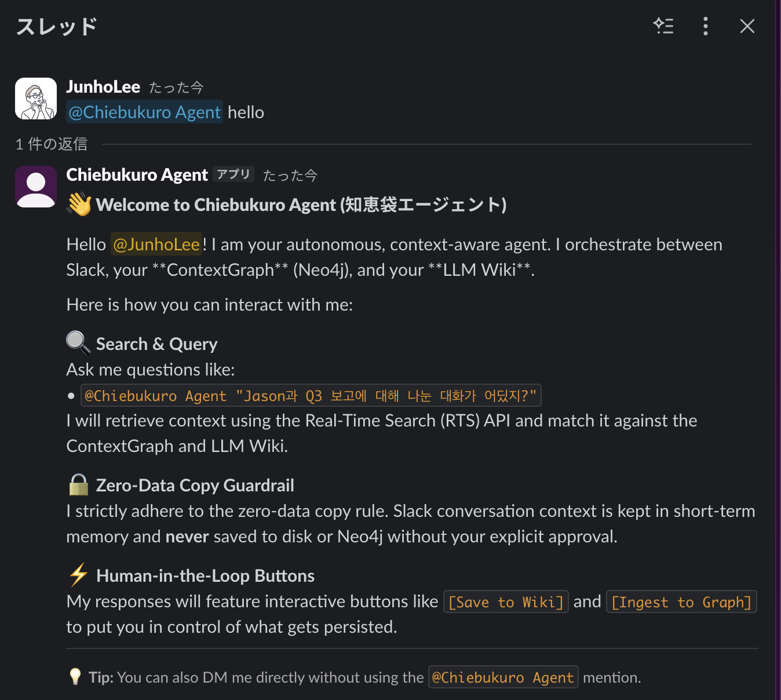This screenshot has height=700, width=781.
Task: Click the たった今 timestamp on the agent reply
Action: coord(290,176)
